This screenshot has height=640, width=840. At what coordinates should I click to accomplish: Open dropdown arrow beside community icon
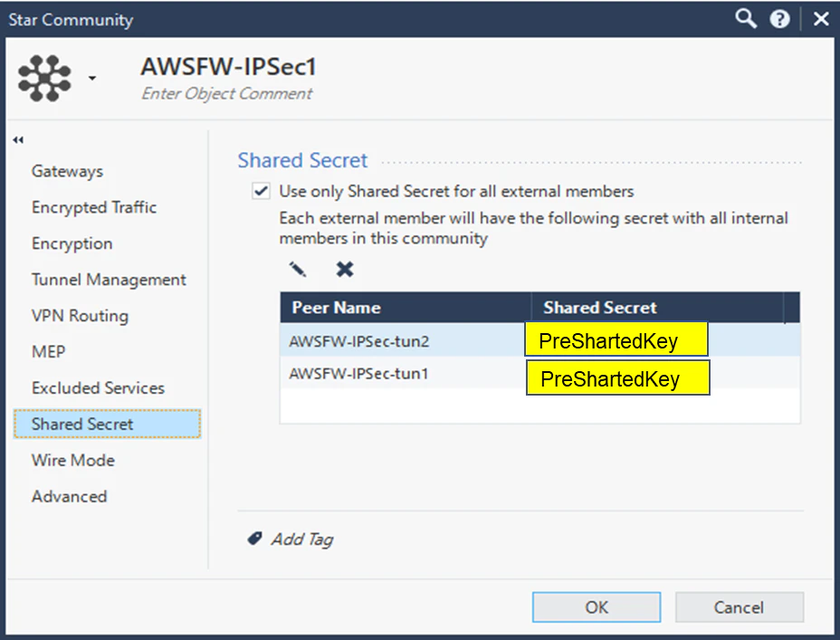coord(91,79)
